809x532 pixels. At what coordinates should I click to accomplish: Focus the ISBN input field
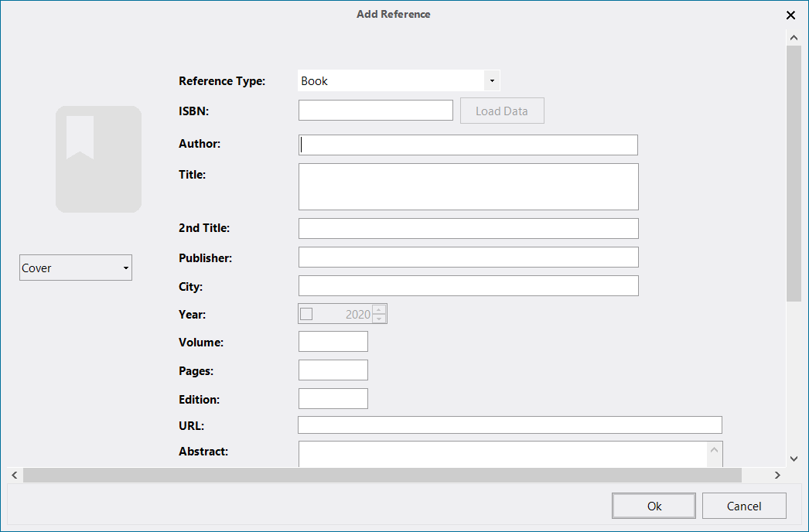click(375, 111)
